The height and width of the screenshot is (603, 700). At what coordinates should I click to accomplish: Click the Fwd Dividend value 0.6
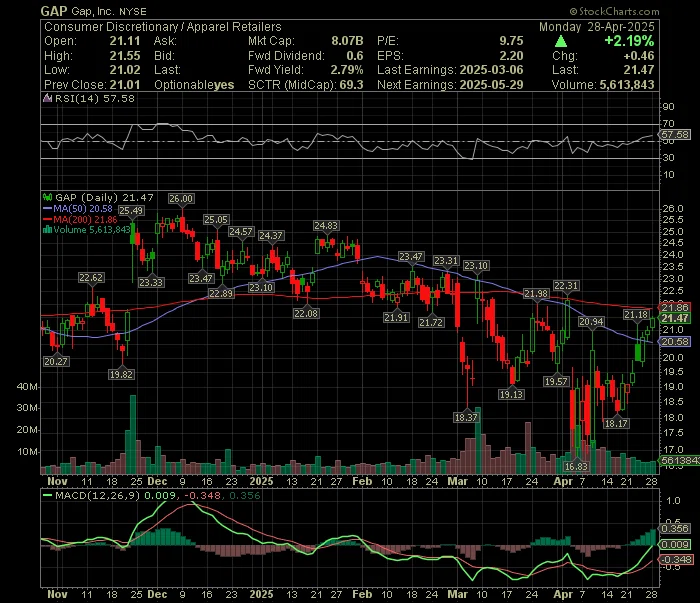(x=355, y=56)
